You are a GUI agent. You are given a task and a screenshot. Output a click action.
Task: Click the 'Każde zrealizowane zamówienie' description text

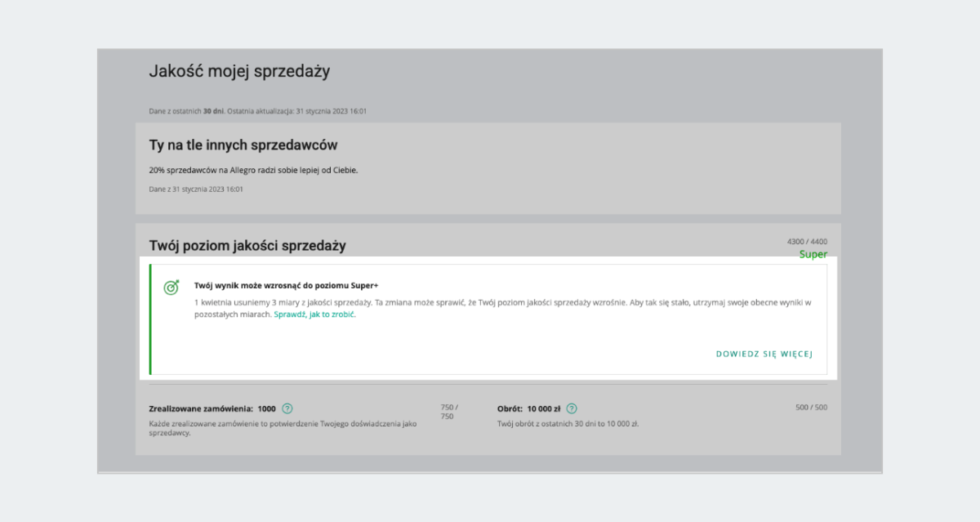283,429
